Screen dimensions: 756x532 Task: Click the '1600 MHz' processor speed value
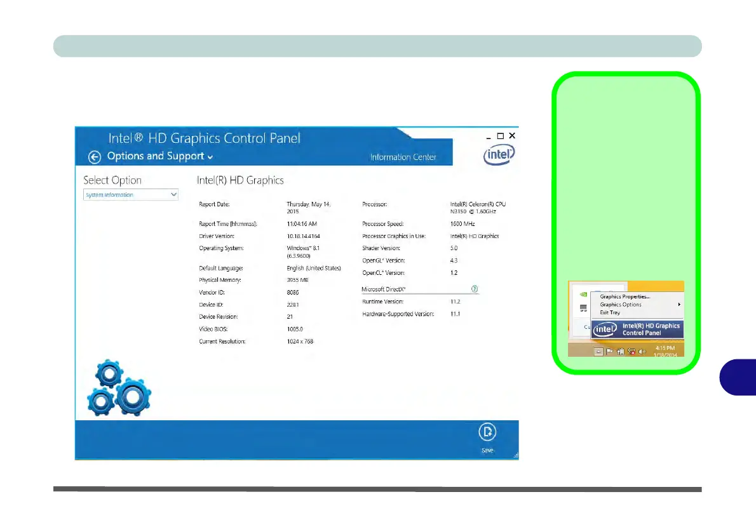[462, 224]
